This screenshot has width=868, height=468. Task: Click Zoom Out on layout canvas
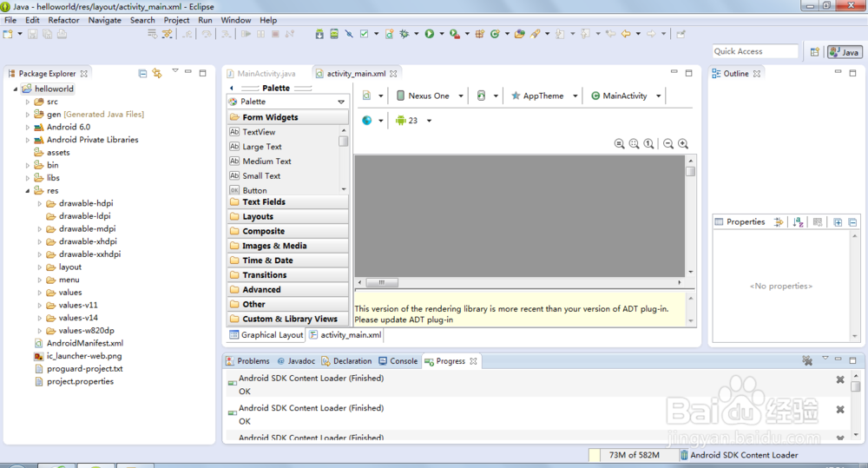point(668,144)
